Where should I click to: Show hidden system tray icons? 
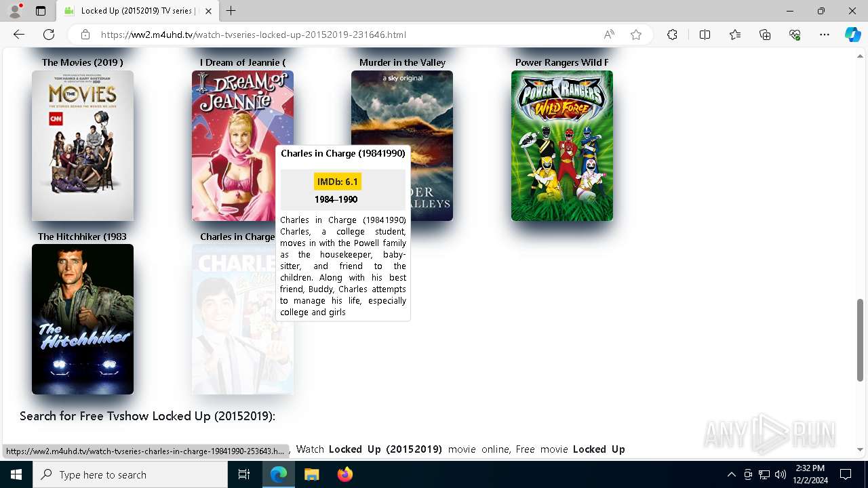click(x=731, y=474)
